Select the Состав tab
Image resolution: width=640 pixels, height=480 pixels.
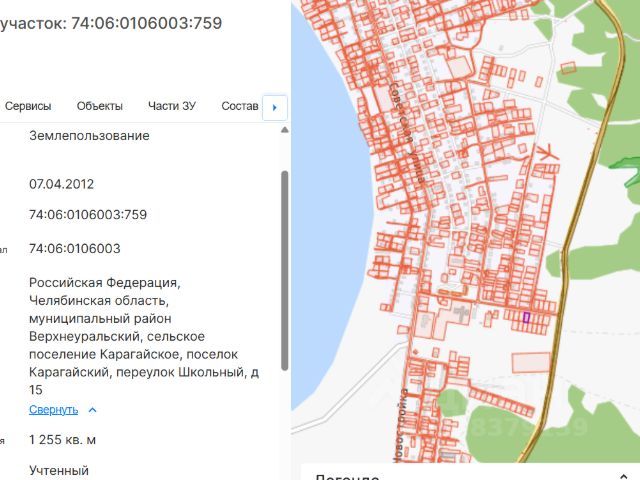(x=240, y=106)
